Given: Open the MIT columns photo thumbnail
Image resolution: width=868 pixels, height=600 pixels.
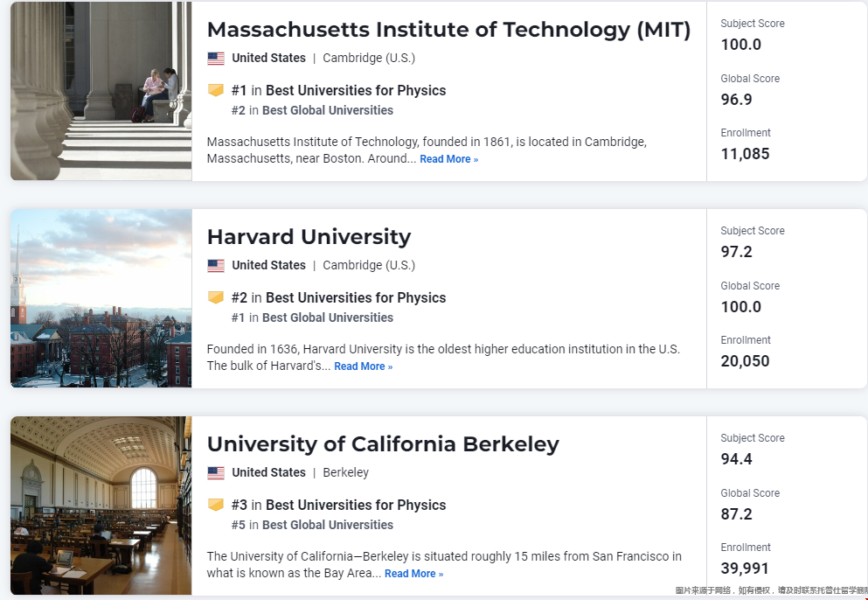Looking at the screenshot, I should point(101,91).
